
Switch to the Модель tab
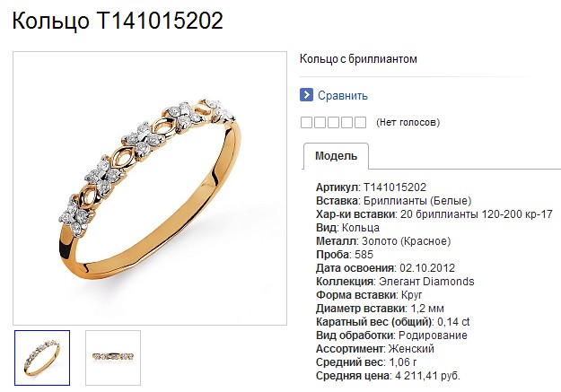(336, 156)
